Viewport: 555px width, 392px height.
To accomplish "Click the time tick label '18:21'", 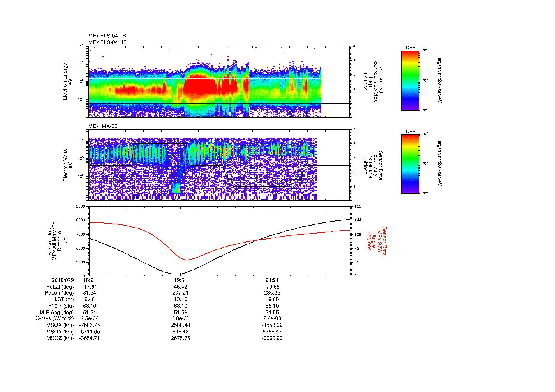I will [x=89, y=280].
